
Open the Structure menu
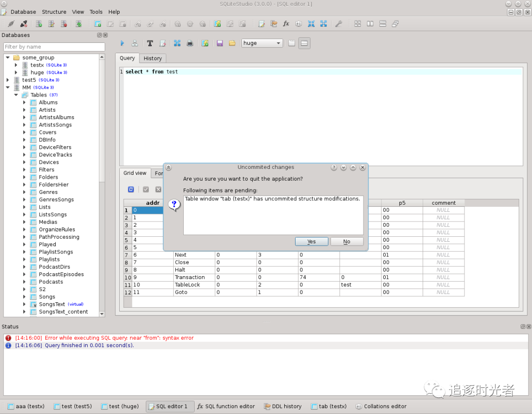[54, 12]
